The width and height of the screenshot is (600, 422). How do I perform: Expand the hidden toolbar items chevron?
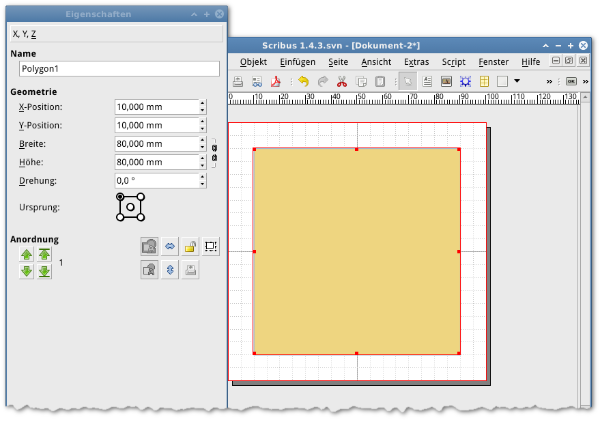[549, 81]
